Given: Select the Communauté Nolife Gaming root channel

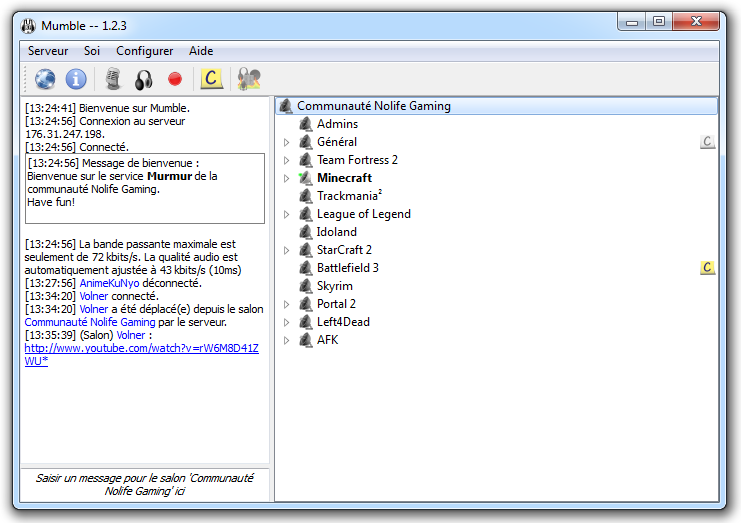Looking at the screenshot, I should tap(373, 106).
